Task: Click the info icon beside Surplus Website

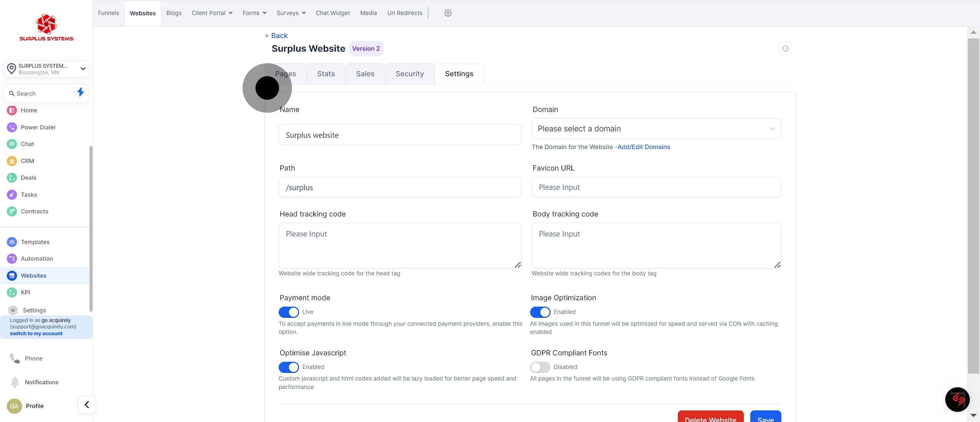Action: (785, 48)
